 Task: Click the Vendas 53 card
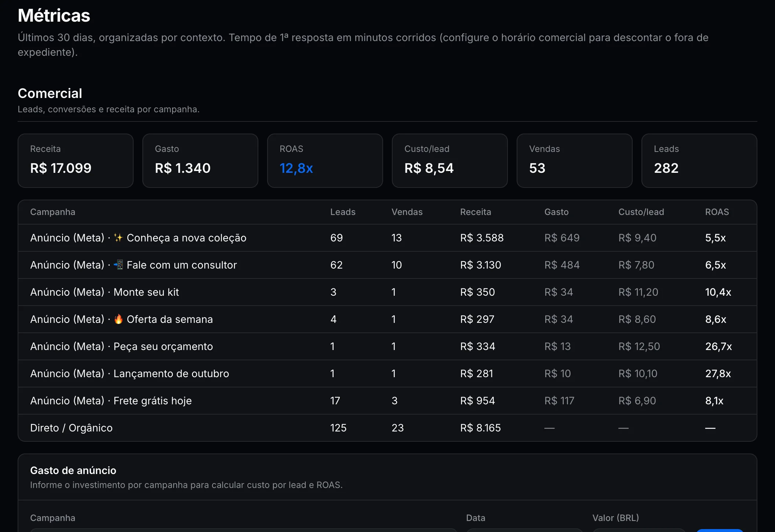coord(575,161)
